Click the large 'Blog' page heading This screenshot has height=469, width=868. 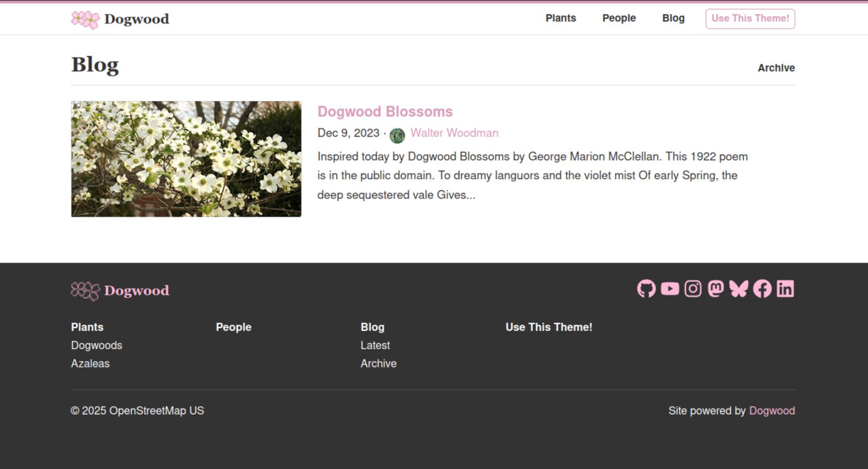coord(95,65)
